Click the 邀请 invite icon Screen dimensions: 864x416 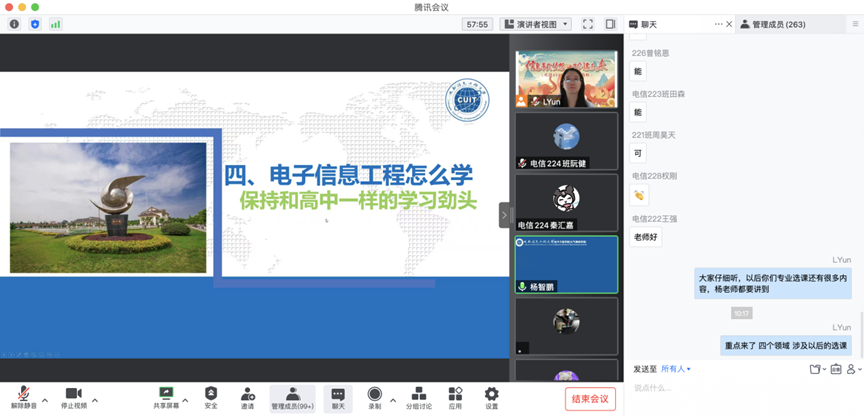point(247,394)
